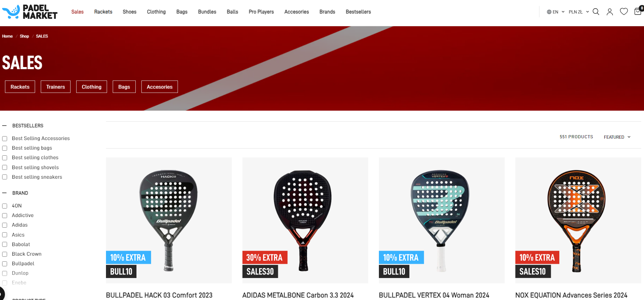Viewport: 644px width, 300px height.
Task: Open the shopping bag cart icon
Action: click(x=638, y=11)
